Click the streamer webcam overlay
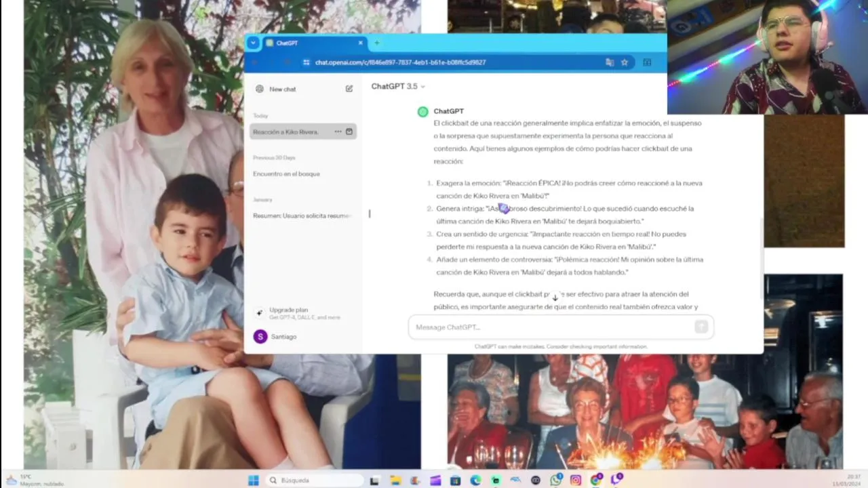 click(x=768, y=57)
